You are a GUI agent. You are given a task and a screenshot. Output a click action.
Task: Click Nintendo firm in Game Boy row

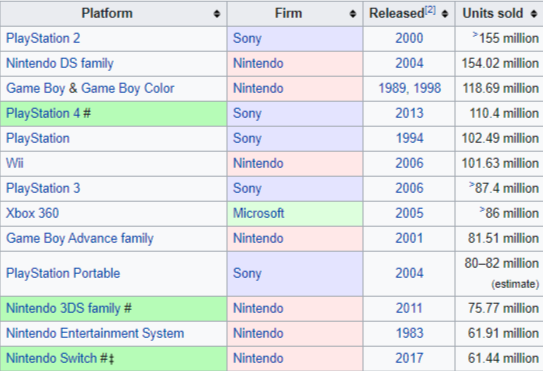258,88
